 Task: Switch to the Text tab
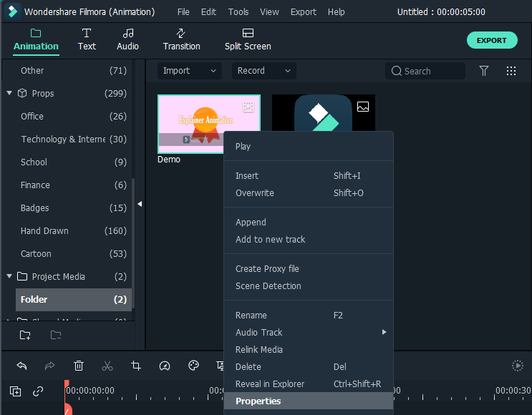point(87,40)
